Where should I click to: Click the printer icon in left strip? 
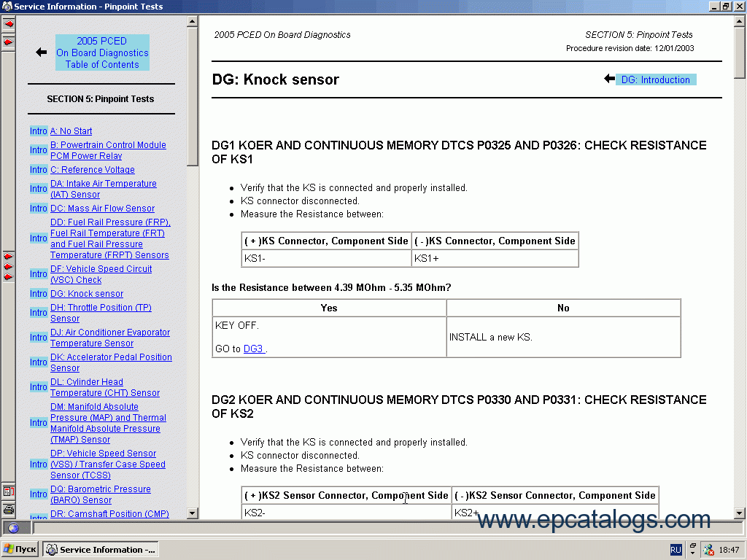pos(8,509)
